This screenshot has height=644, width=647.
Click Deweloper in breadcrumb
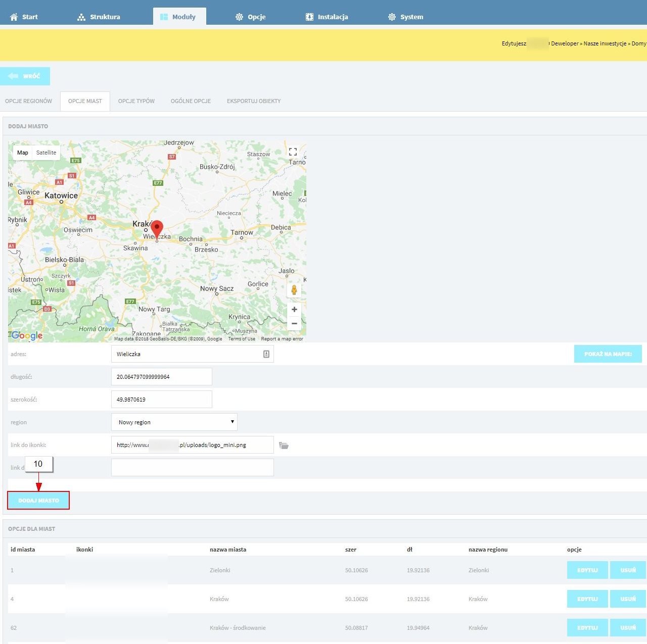(565, 43)
